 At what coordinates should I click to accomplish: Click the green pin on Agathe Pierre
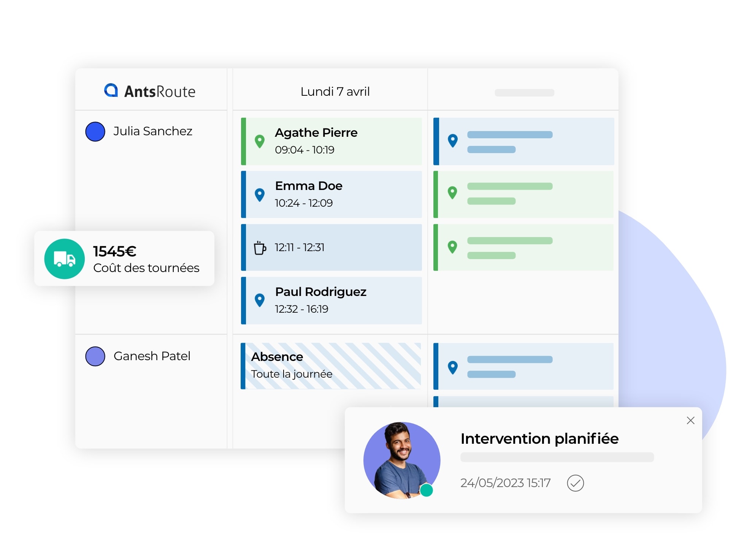tap(260, 141)
